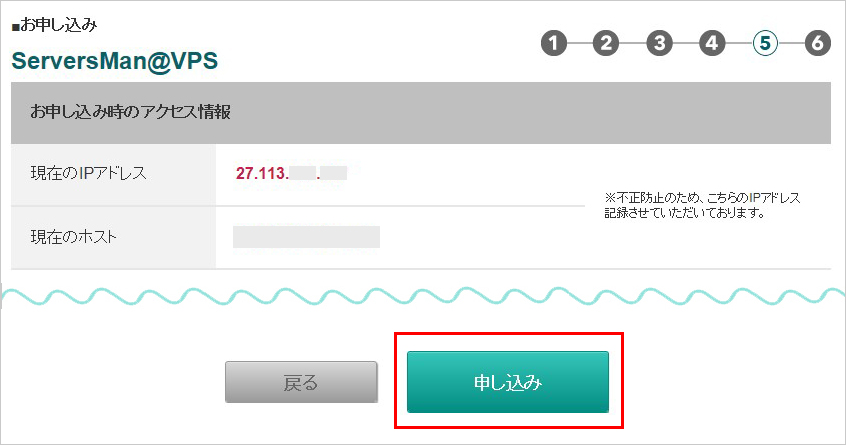
Task: Click the wavy teal divider line
Action: coord(422,297)
